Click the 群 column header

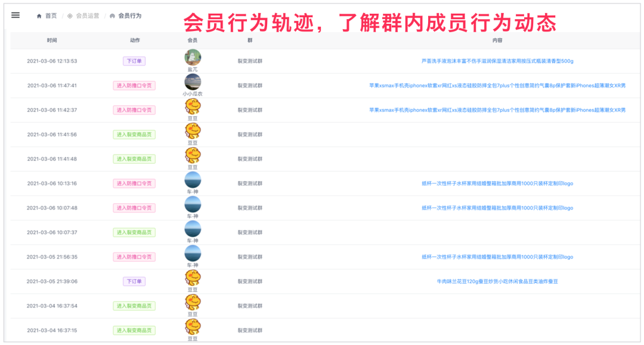(x=250, y=40)
